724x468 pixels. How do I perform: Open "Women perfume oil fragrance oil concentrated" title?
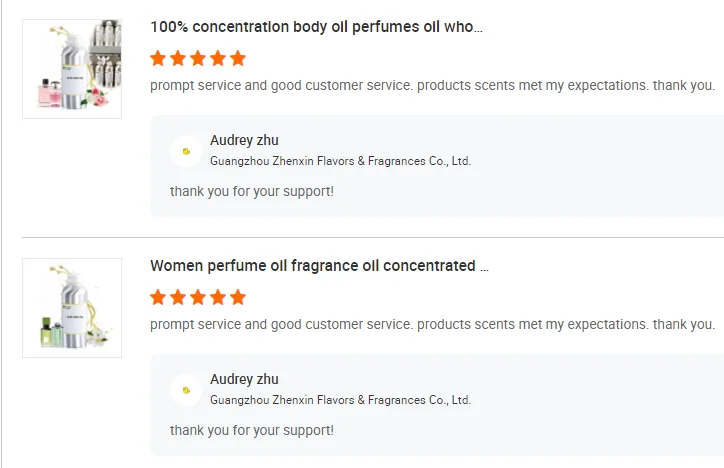click(x=319, y=266)
